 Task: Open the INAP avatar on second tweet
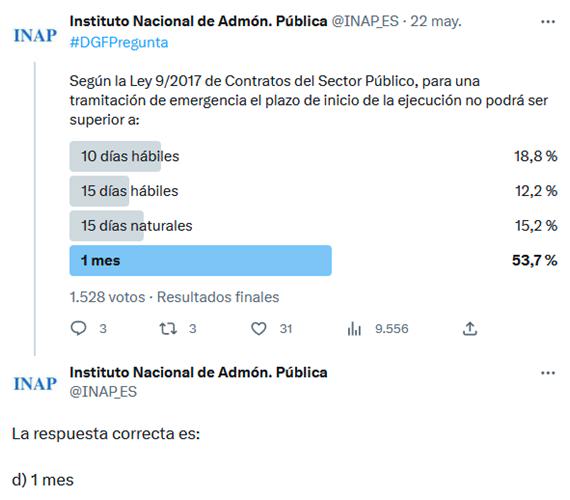tap(35, 384)
